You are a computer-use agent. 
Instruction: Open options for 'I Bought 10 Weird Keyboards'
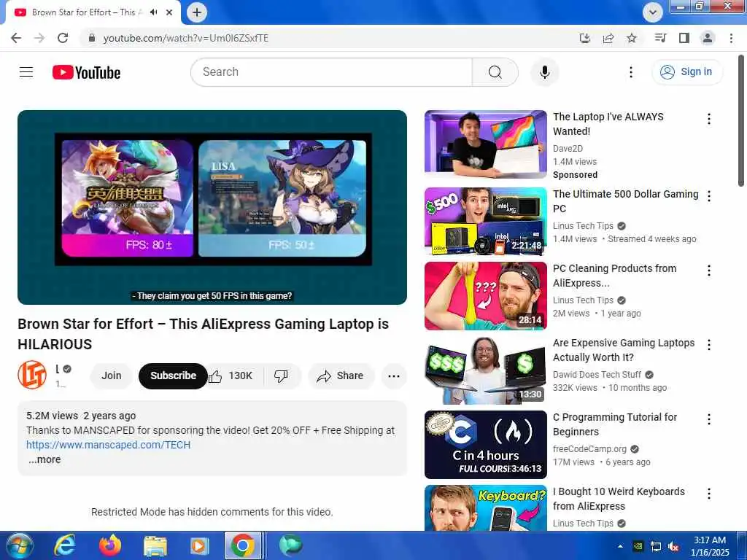coord(709,494)
